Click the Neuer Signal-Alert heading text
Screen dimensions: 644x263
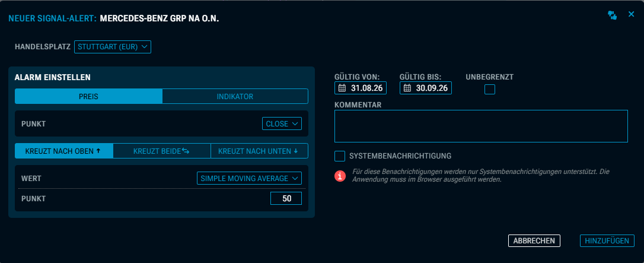[x=52, y=18]
